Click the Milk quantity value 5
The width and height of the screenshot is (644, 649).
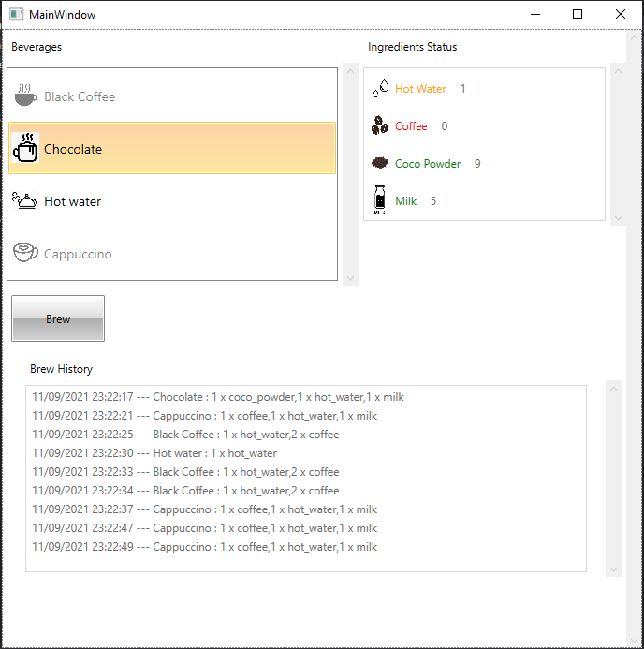(x=433, y=200)
